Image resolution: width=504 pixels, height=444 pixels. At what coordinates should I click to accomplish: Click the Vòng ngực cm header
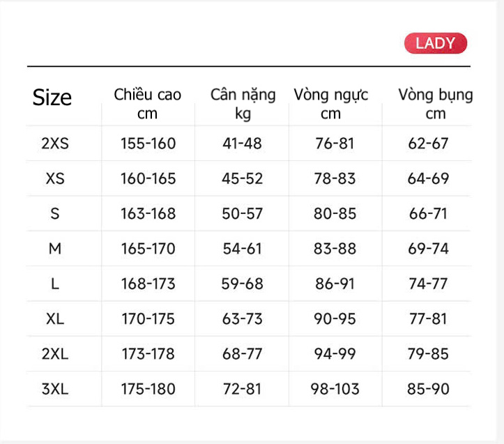click(x=331, y=103)
